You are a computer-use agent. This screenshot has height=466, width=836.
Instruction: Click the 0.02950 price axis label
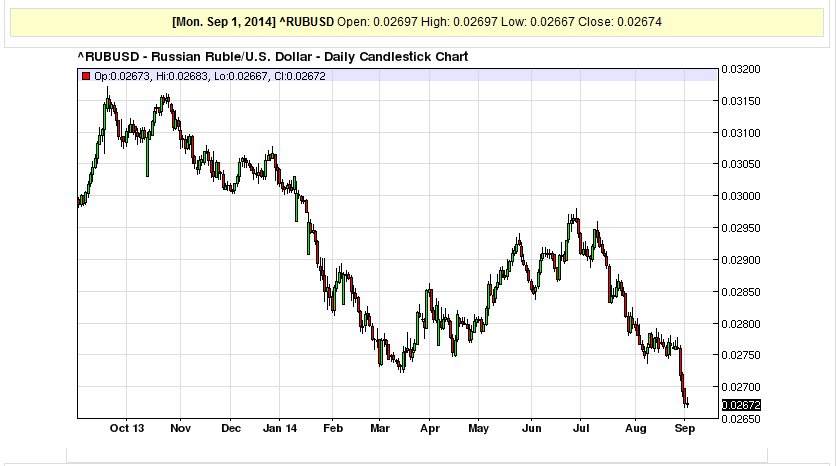click(741, 228)
